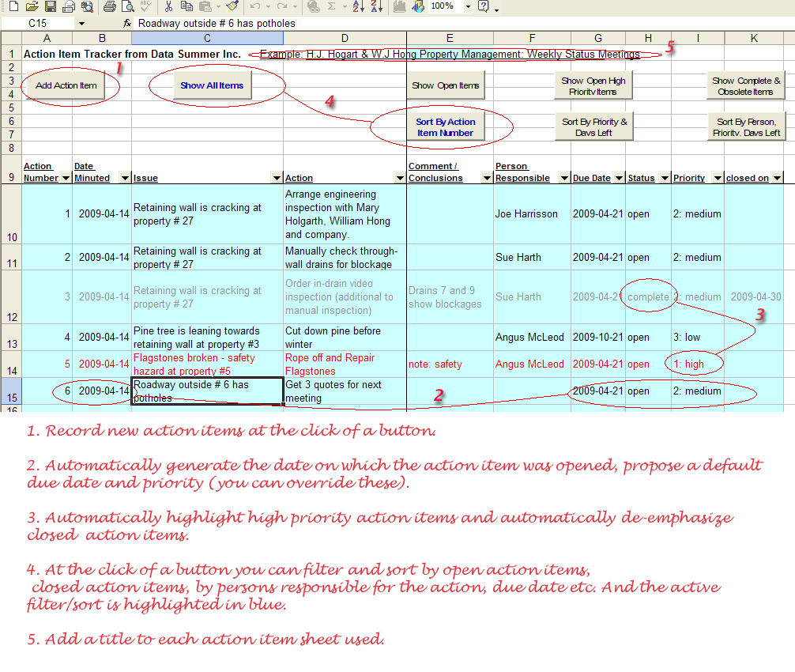Click the fx Insert Function icon
795x672 pixels.
[x=127, y=24]
